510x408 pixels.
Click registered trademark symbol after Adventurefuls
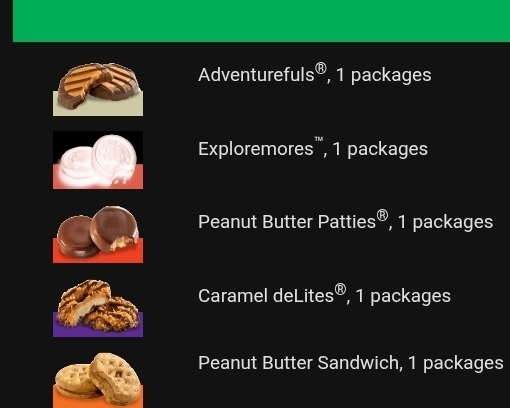pos(320,69)
